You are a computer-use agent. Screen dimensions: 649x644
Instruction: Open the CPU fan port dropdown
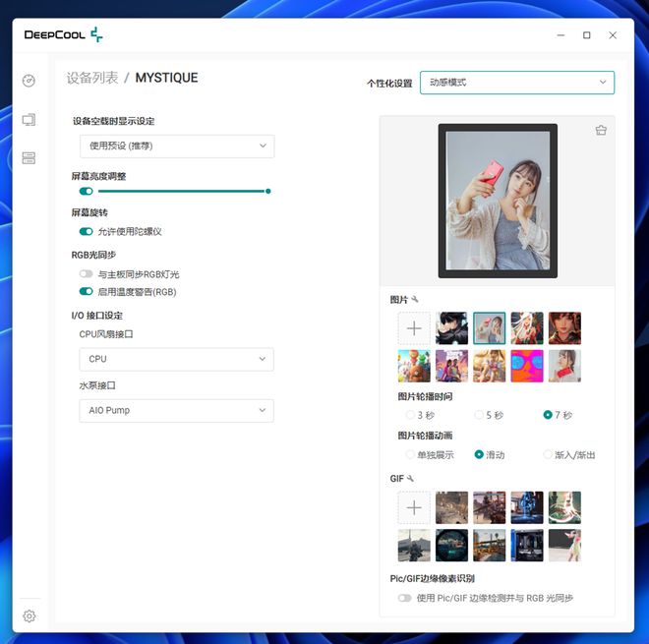[176, 359]
